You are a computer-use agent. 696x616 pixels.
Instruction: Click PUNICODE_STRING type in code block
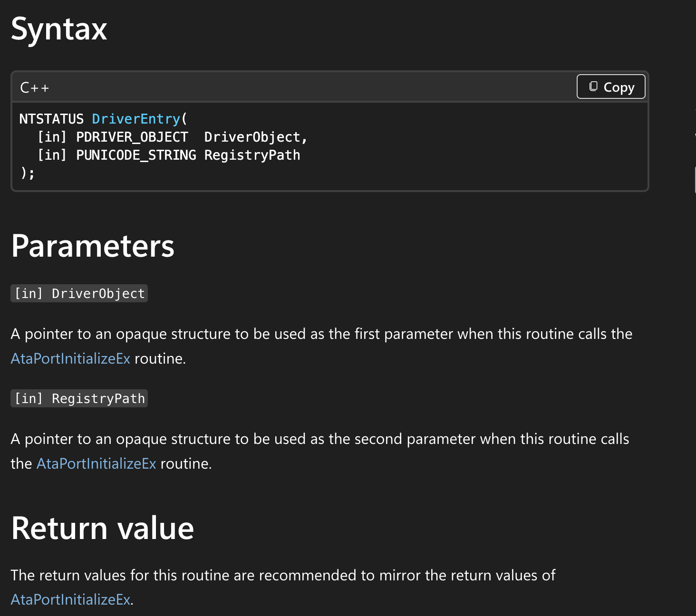(x=136, y=155)
